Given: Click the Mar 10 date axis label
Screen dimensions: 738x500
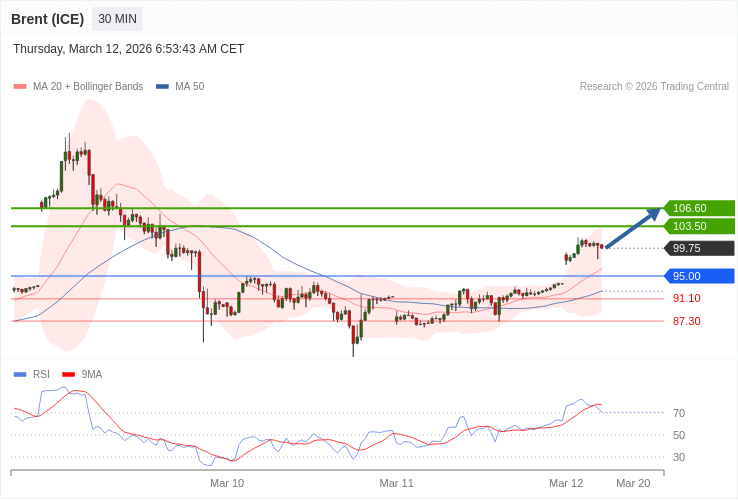Looking at the screenshot, I should point(227,483).
